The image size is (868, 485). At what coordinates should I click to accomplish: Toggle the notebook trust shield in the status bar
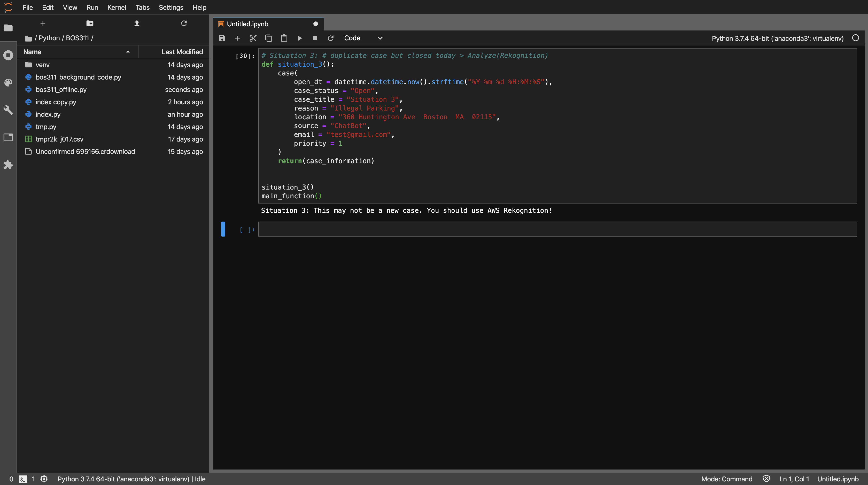point(766,479)
